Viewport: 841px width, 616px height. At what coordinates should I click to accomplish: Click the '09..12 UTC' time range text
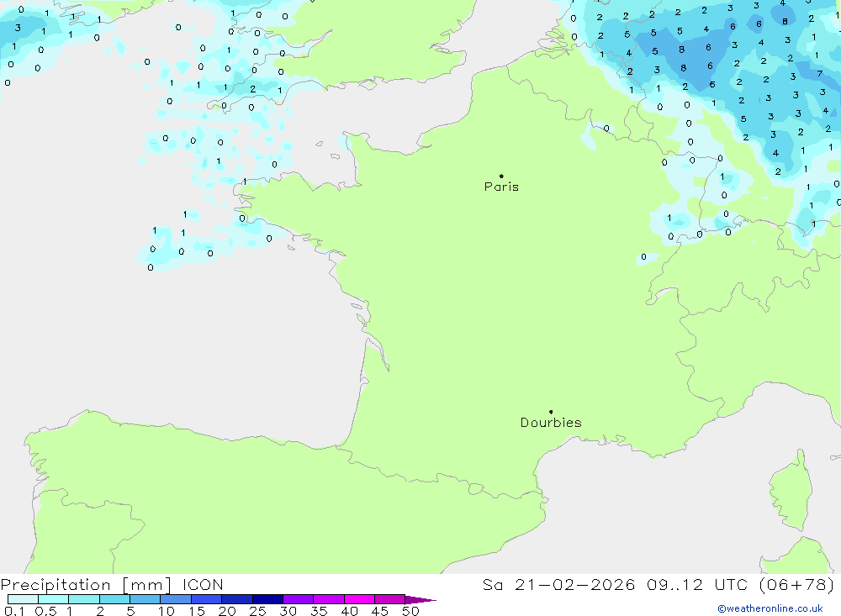click(697, 584)
